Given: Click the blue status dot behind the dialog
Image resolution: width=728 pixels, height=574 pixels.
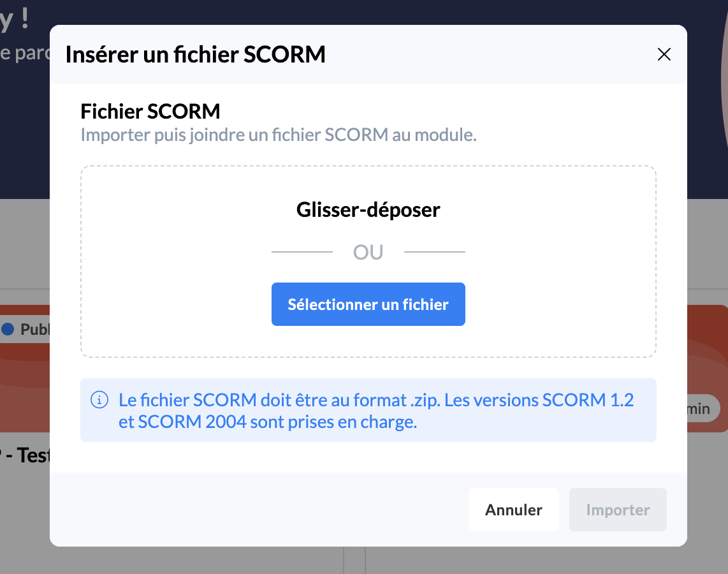Looking at the screenshot, I should (x=8, y=329).
